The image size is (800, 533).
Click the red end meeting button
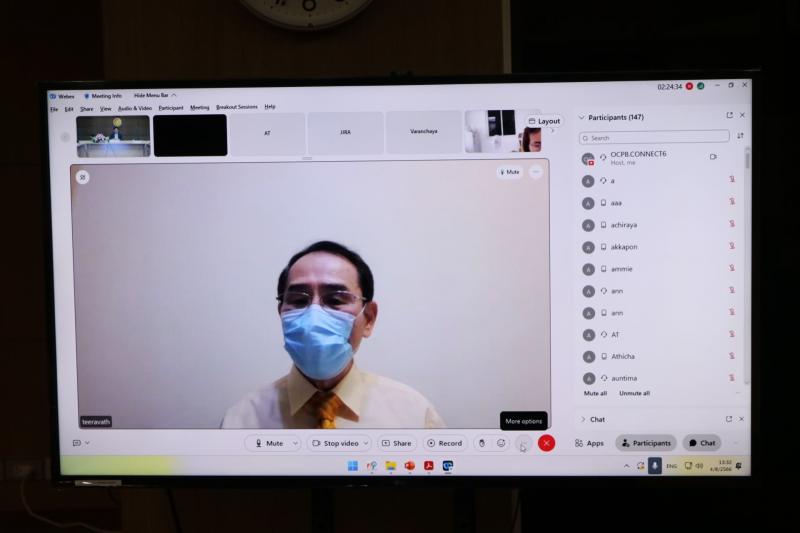pyautogui.click(x=546, y=443)
